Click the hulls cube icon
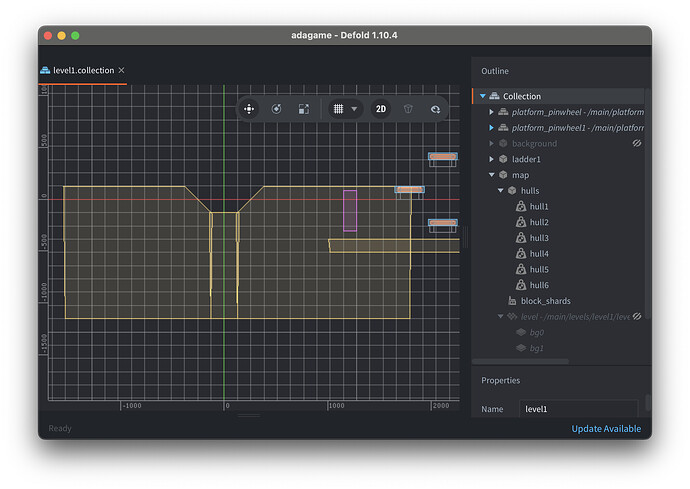Image resolution: width=690 pixels, height=489 pixels. pyautogui.click(x=512, y=191)
